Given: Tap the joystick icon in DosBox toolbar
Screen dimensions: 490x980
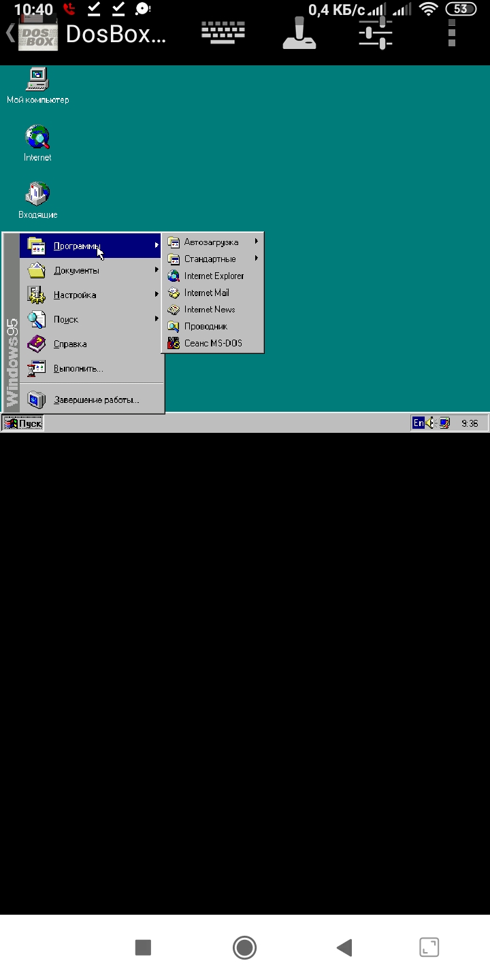Looking at the screenshot, I should (300, 33).
